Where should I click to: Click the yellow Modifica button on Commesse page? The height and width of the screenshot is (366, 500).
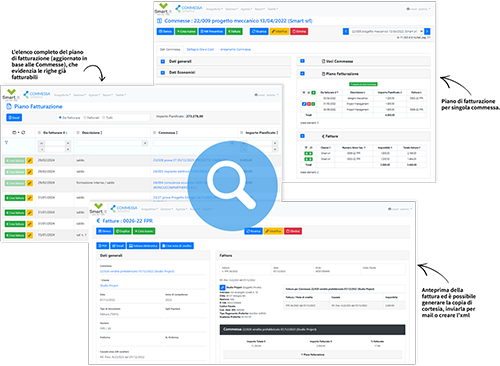coord(279,31)
